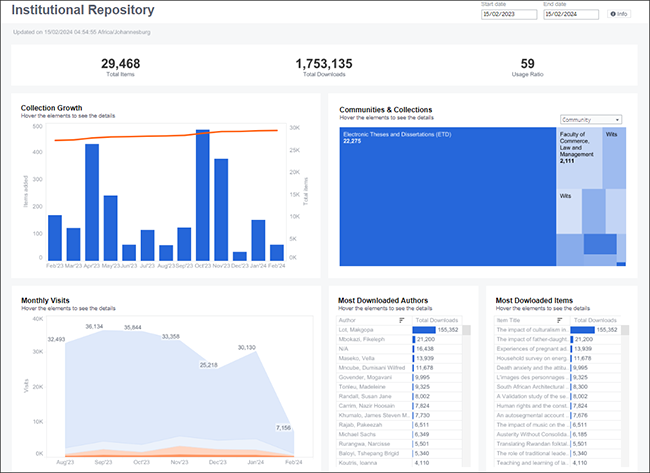Click the Dec'23 bar in Collection Growth
This screenshot has width=650, height=473.
pos(240,256)
